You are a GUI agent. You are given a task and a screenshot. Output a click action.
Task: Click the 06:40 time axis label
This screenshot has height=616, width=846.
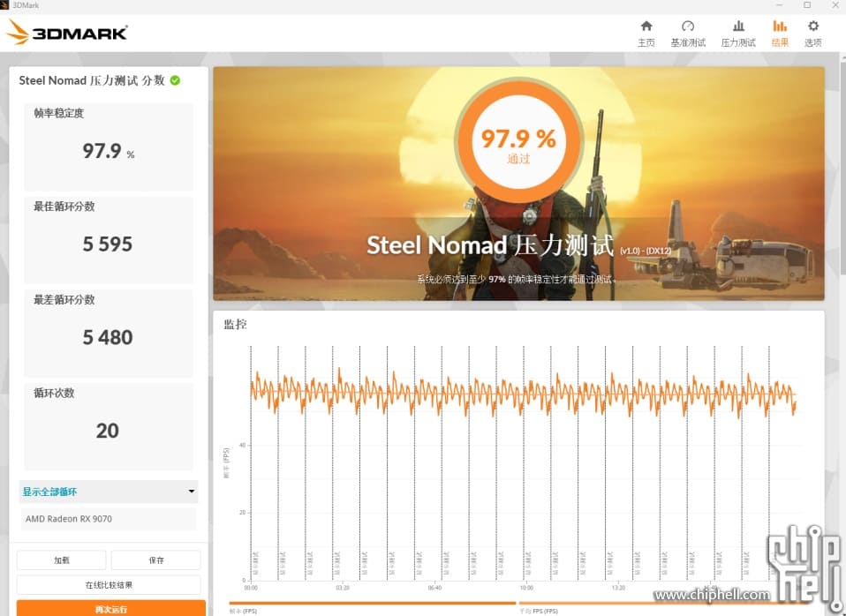click(434, 588)
